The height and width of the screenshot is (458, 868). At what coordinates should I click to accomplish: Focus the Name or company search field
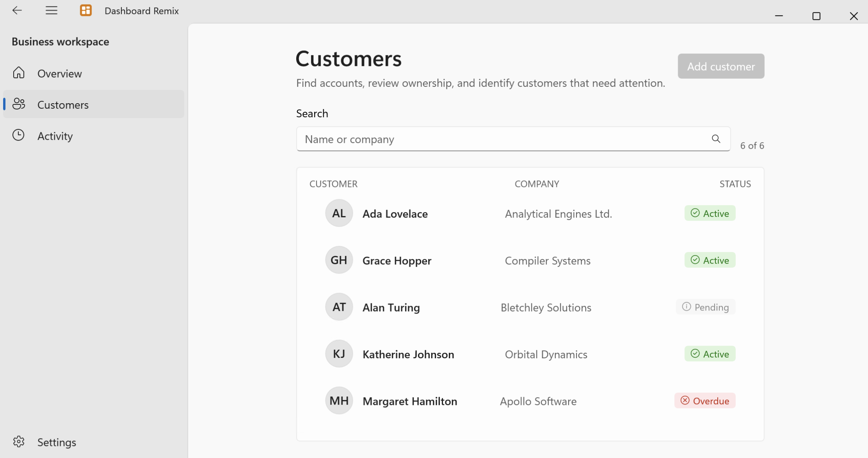tap(513, 139)
